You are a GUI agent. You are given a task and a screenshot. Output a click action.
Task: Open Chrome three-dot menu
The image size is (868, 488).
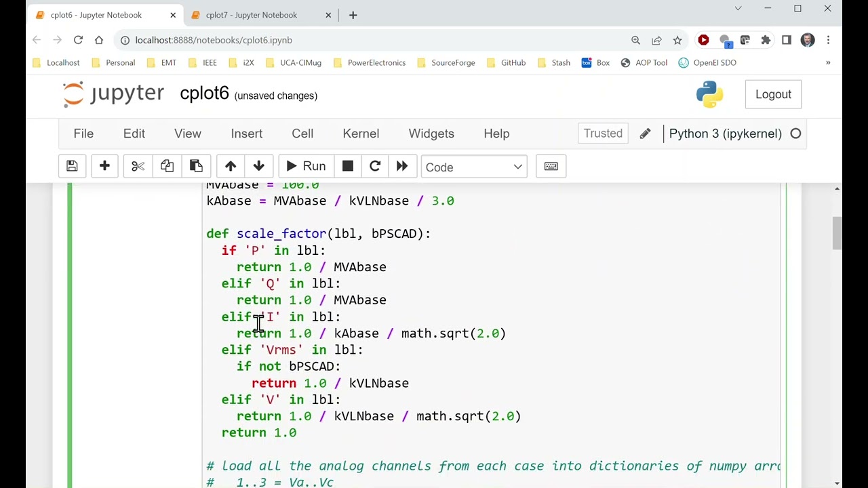click(x=828, y=40)
